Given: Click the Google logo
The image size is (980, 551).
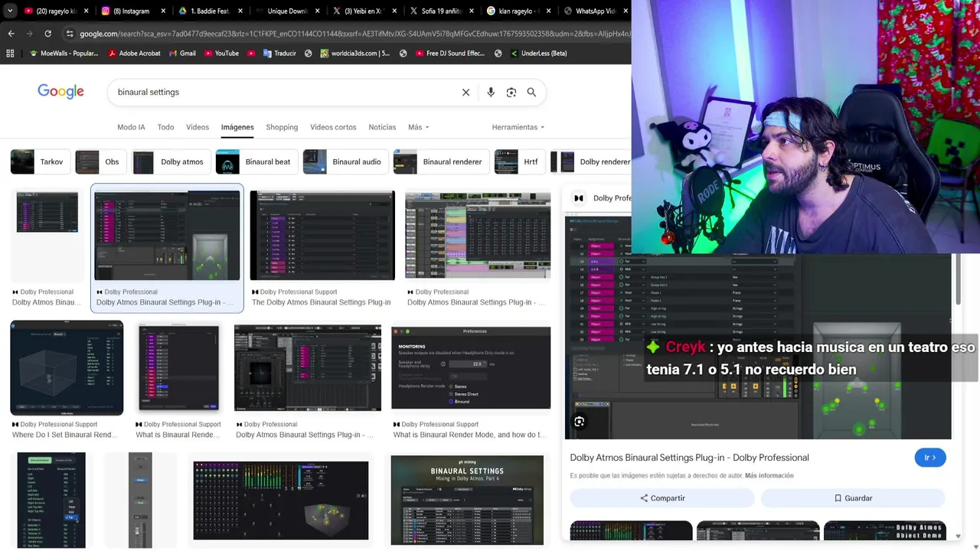Looking at the screenshot, I should (x=60, y=92).
